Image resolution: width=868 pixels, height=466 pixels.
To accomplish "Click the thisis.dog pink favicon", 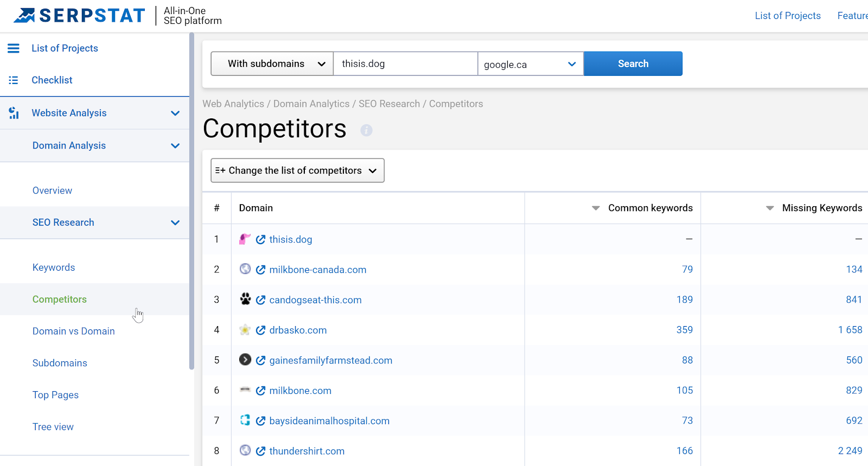I will tap(245, 239).
